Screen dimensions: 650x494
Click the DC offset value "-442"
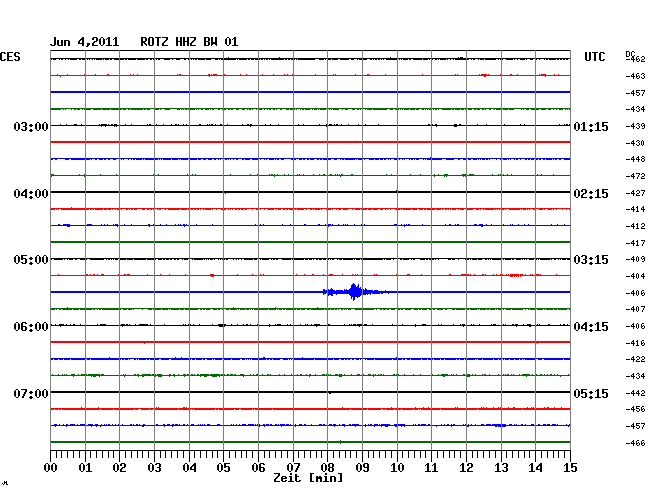635,393
